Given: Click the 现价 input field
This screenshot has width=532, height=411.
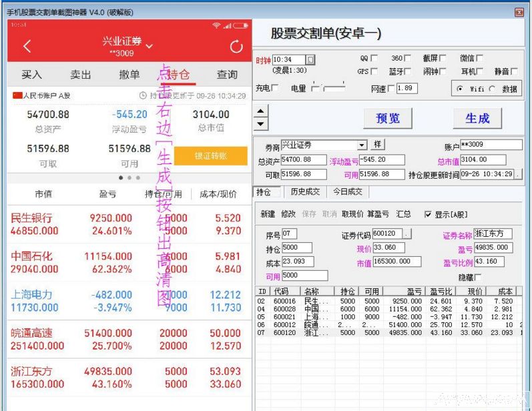Looking at the screenshot, I should 388,248.
